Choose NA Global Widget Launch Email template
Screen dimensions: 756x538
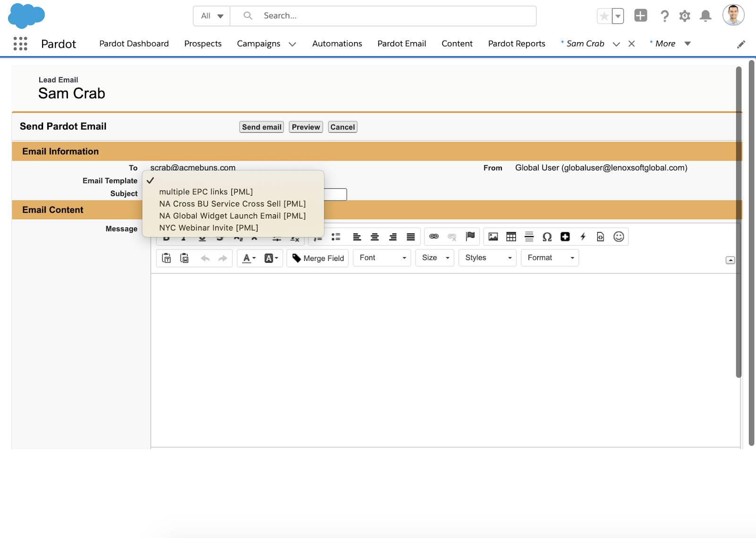click(x=233, y=216)
